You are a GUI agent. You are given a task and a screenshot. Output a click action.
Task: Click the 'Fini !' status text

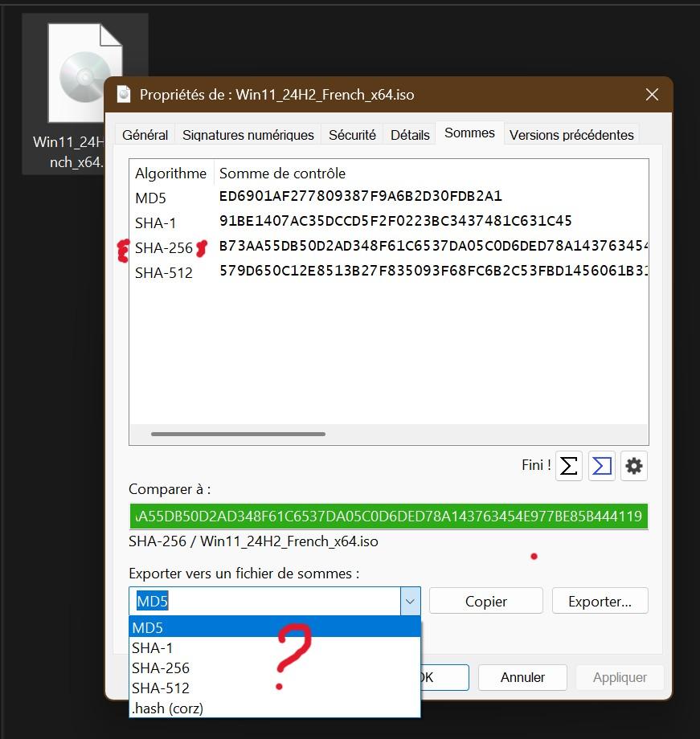pyautogui.click(x=536, y=465)
